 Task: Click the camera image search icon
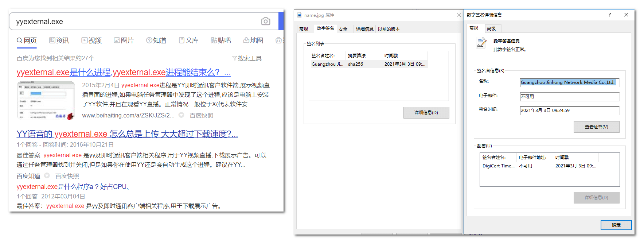pos(266,21)
